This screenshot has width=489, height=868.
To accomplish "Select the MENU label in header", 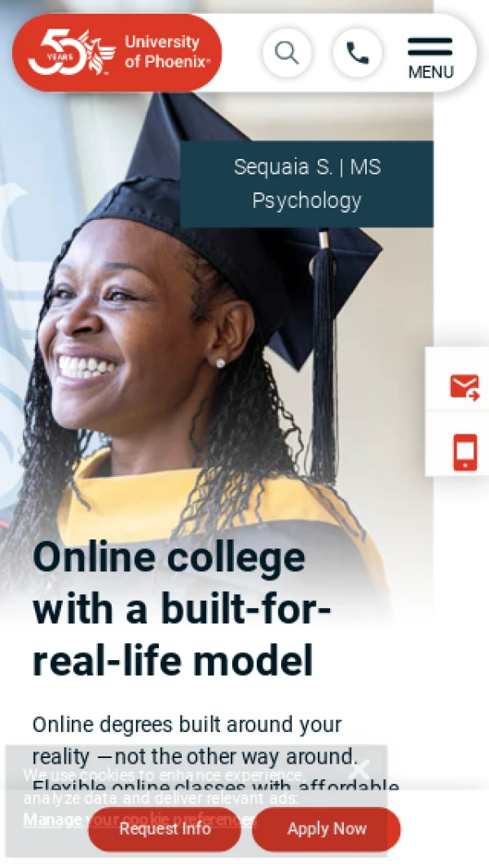I will [x=431, y=73].
